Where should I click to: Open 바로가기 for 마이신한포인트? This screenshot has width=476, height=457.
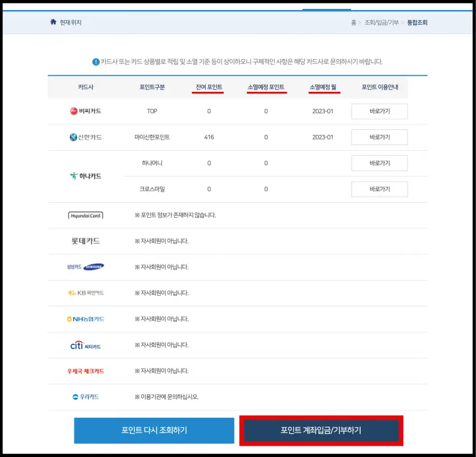[x=379, y=137]
